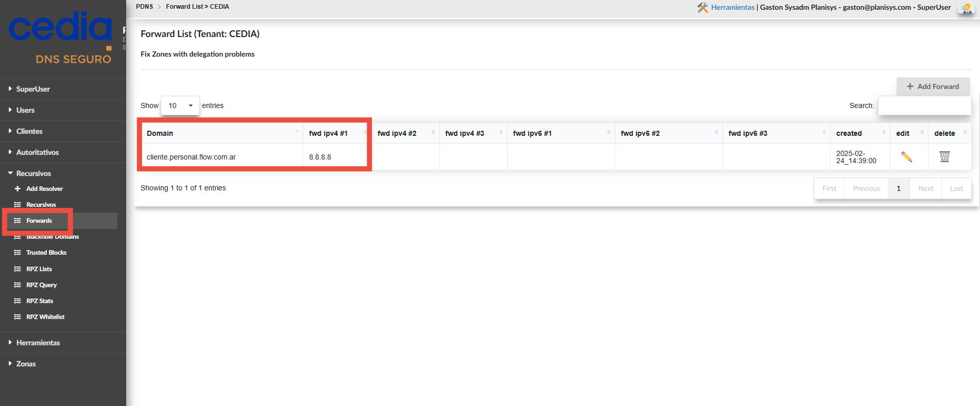This screenshot has width=980, height=406.
Task: Expand the Autoritativos sidebar section
Action: tap(37, 152)
